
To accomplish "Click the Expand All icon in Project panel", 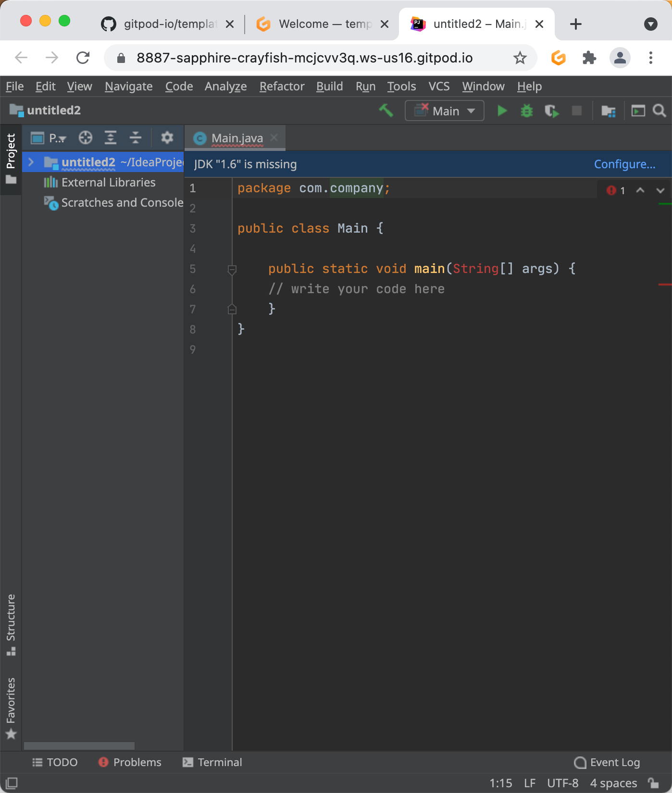I will (111, 138).
